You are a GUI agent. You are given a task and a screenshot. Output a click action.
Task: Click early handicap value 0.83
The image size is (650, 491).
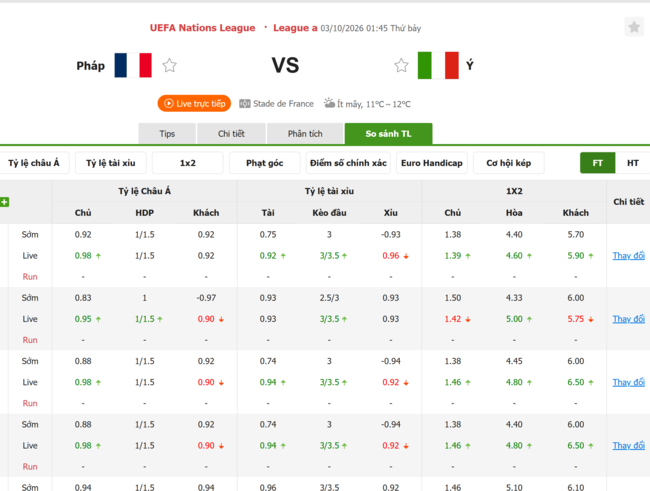coord(83,298)
